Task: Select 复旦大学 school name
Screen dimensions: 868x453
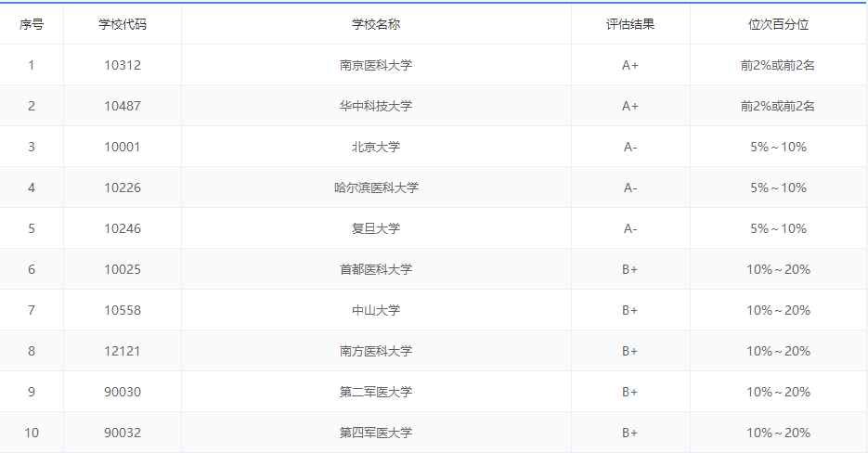Action: pos(376,228)
